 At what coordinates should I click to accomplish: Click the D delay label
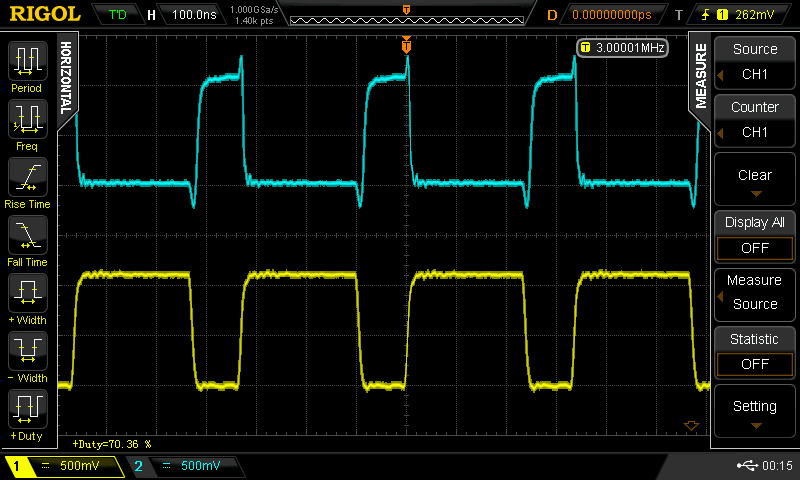552,15
